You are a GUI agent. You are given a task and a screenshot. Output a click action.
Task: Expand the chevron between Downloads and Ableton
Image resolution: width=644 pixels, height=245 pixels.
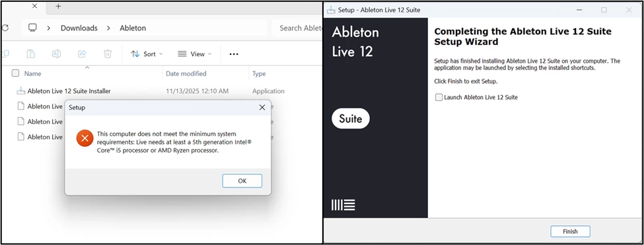(109, 28)
